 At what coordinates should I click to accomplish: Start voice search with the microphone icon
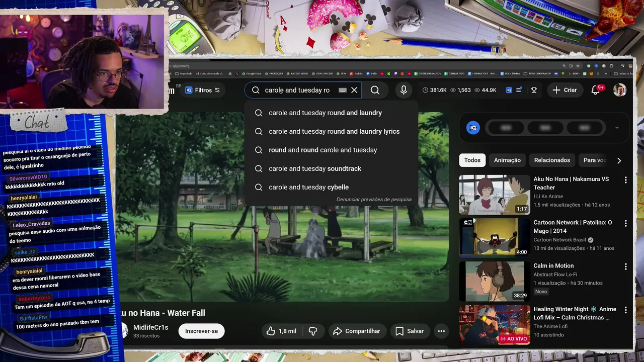[x=404, y=90]
